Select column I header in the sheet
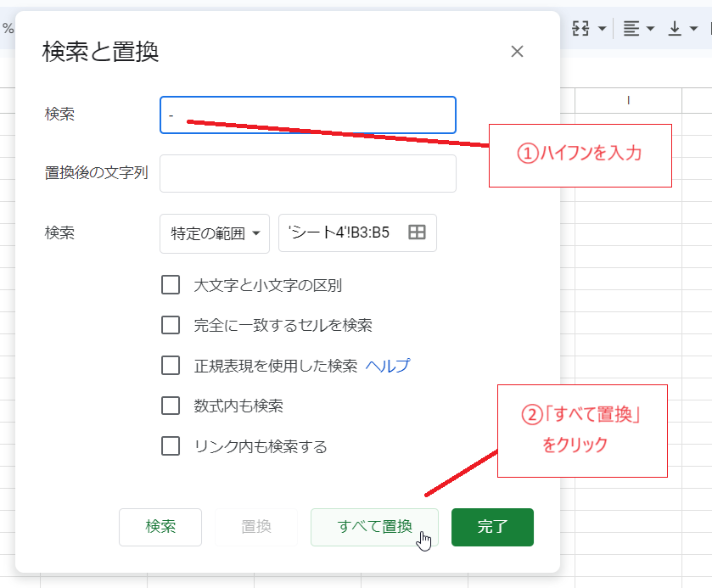Viewport: 712px width, 588px height. click(x=629, y=100)
